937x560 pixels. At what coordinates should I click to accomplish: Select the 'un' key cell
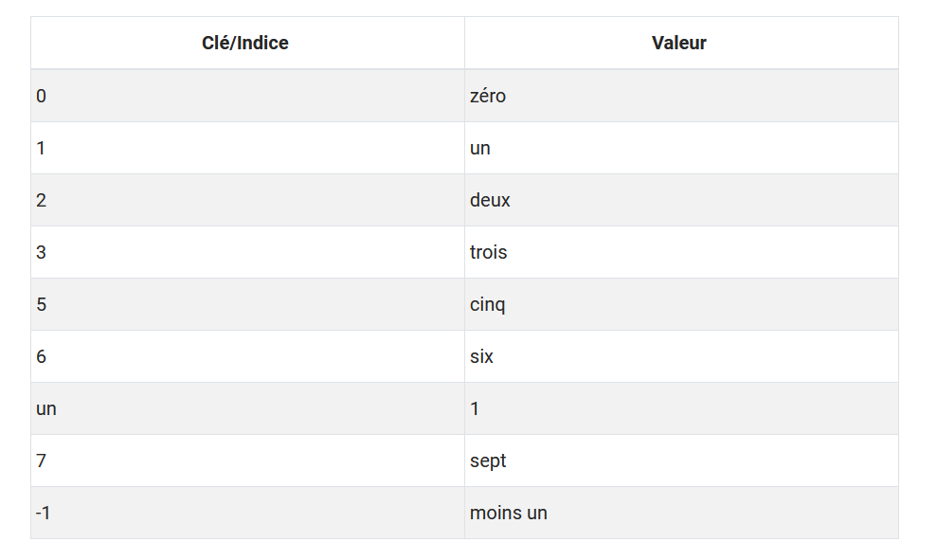[x=46, y=408]
